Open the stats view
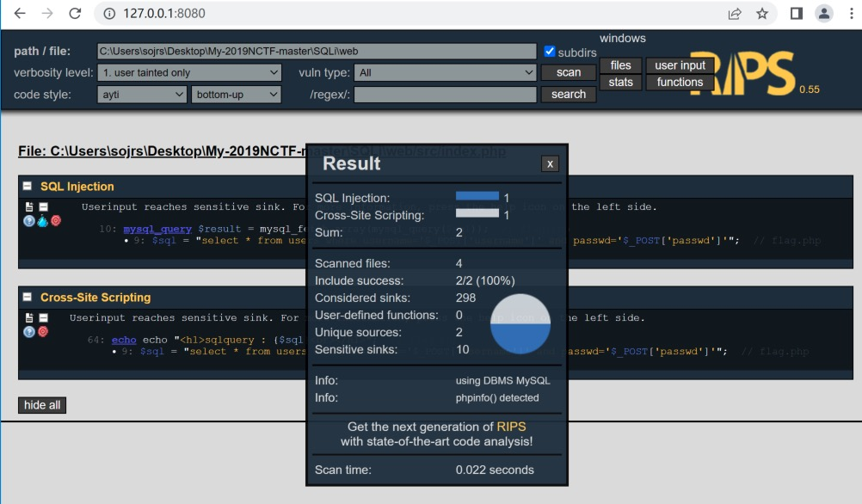 pos(620,82)
